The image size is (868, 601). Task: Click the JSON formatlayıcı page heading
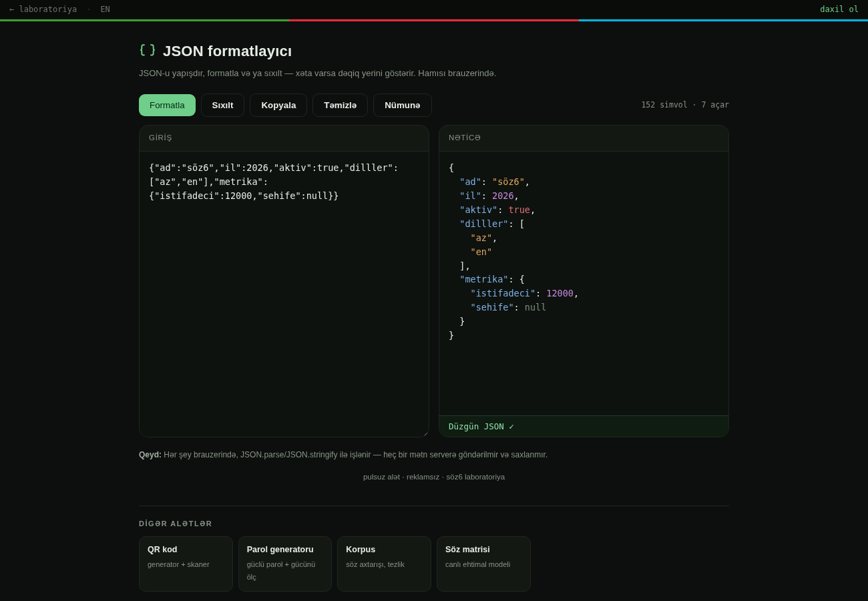click(227, 51)
